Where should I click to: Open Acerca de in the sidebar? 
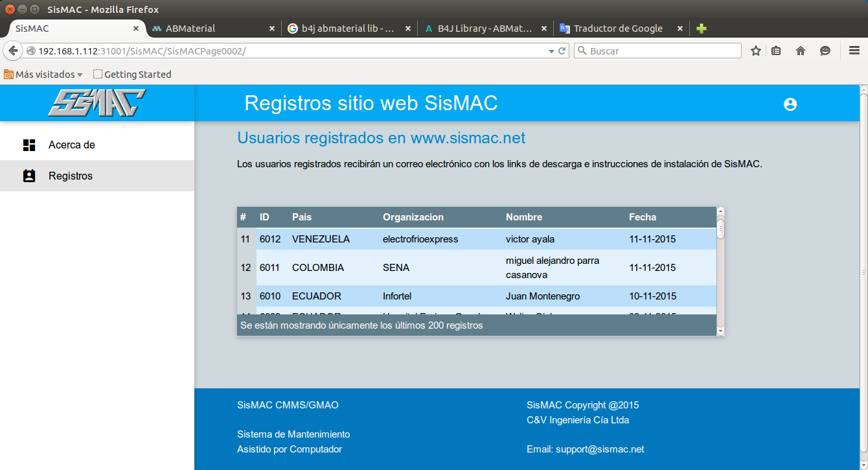[97, 145]
